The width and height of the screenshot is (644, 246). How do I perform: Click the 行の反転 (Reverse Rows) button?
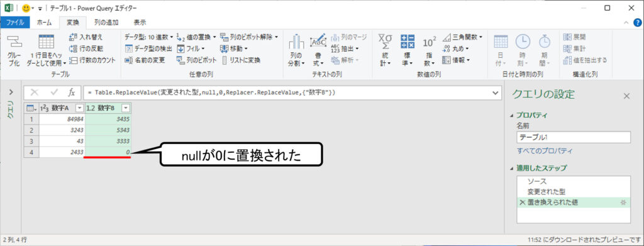click(x=87, y=48)
